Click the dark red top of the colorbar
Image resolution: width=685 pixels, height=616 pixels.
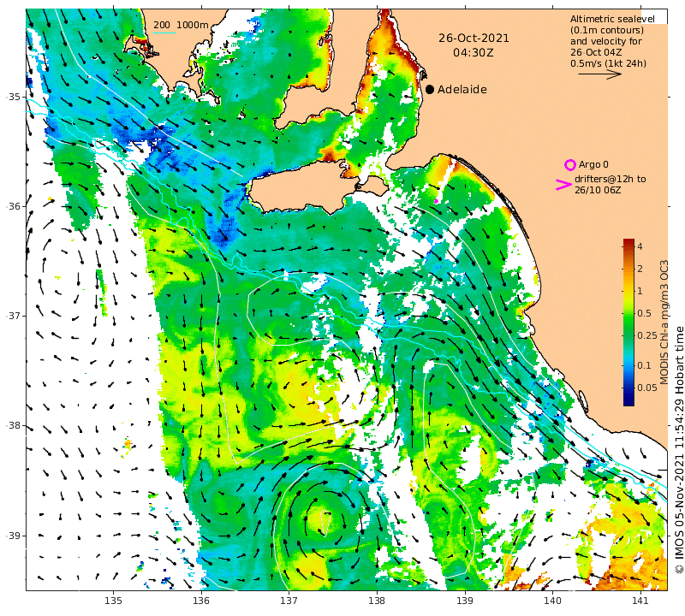[628, 242]
